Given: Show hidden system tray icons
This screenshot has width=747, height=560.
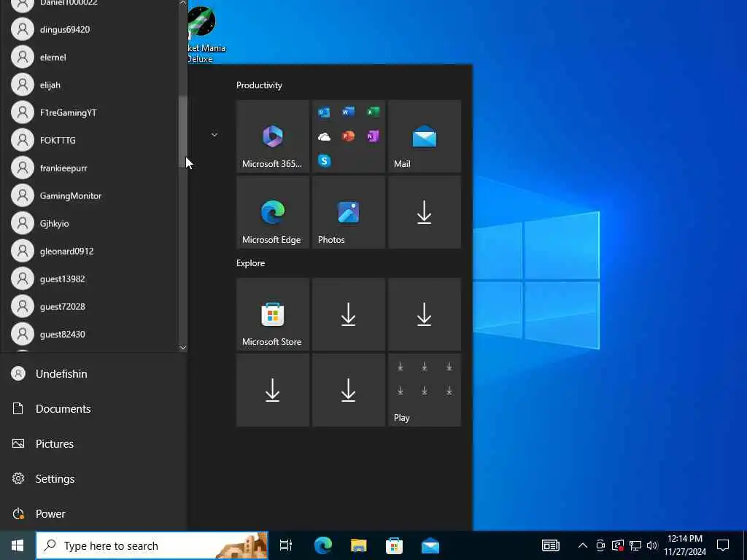Looking at the screenshot, I should (583, 545).
